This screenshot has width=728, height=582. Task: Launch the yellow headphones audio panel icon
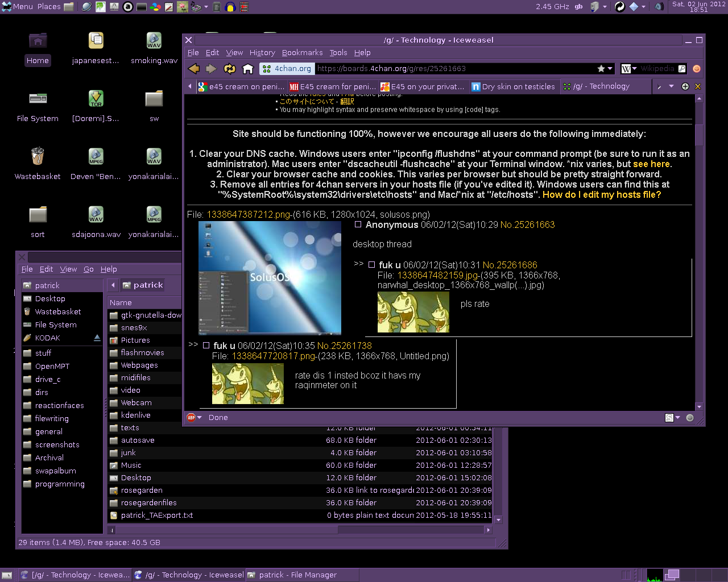tap(230, 7)
